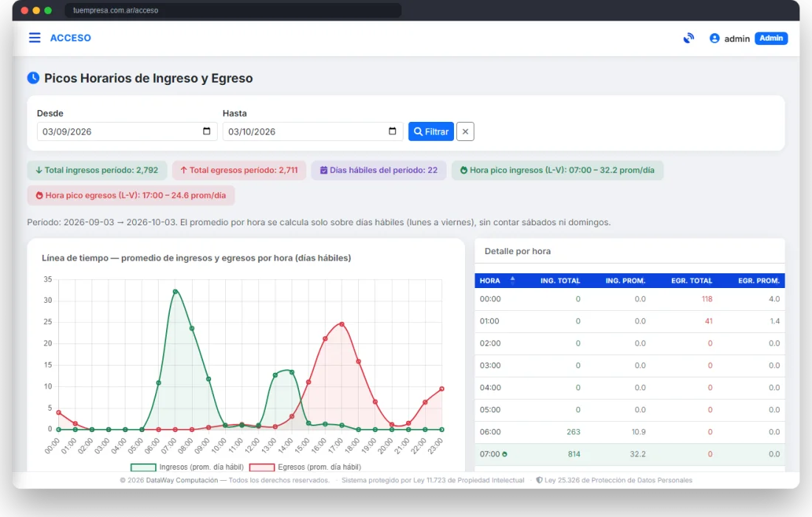Toggle Egresos series in chart legend
This screenshot has width=812, height=517.
click(305, 468)
